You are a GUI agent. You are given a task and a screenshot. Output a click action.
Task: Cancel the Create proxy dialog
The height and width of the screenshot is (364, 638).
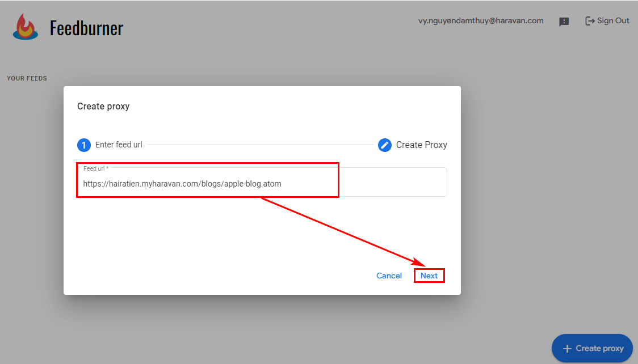click(389, 276)
